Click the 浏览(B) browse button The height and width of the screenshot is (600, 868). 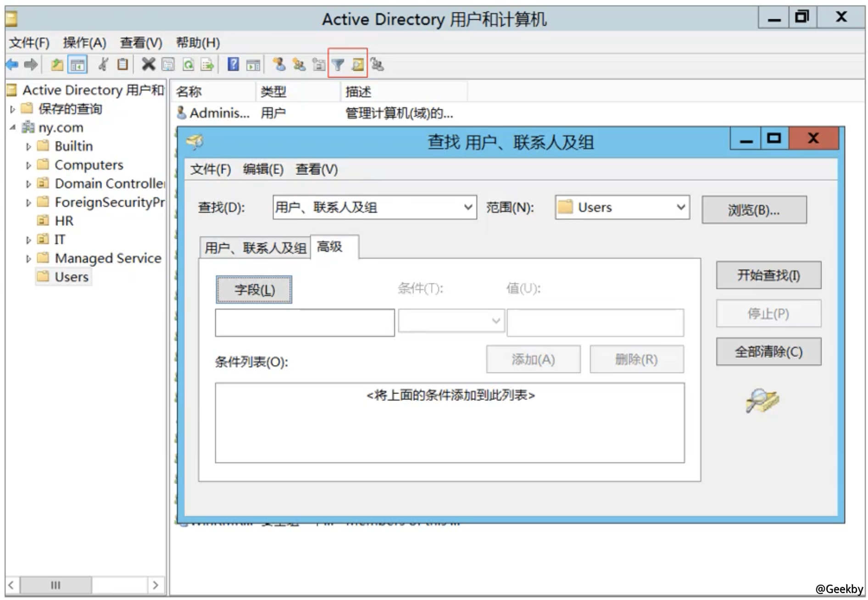pyautogui.click(x=754, y=210)
